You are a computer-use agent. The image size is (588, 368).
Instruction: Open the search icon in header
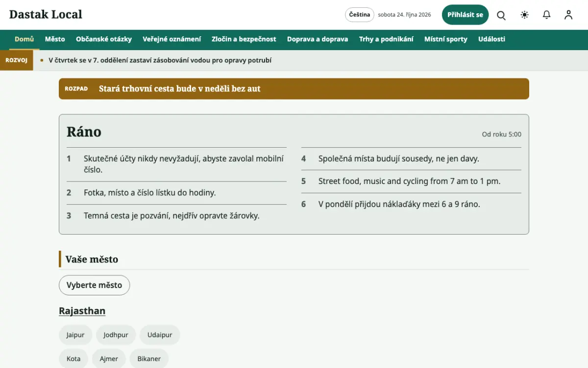tap(501, 15)
